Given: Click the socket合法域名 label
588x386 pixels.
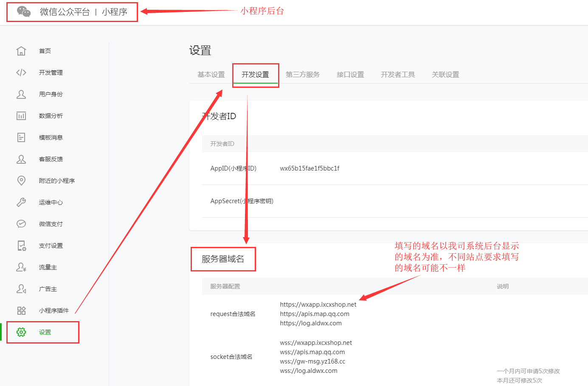Looking at the screenshot, I should pos(231,357).
